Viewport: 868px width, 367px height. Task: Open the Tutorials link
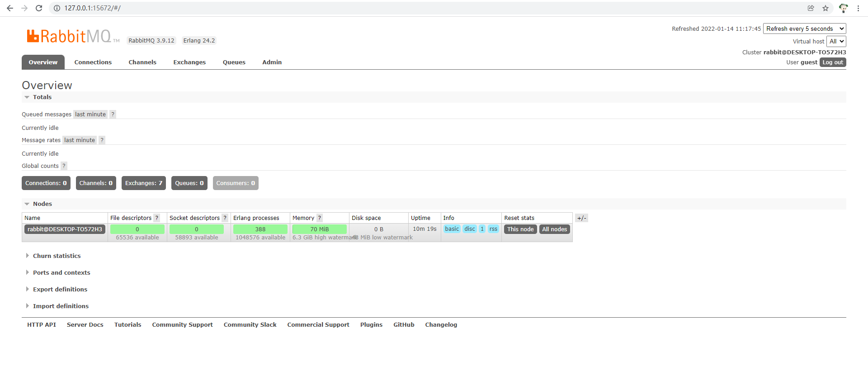128,325
